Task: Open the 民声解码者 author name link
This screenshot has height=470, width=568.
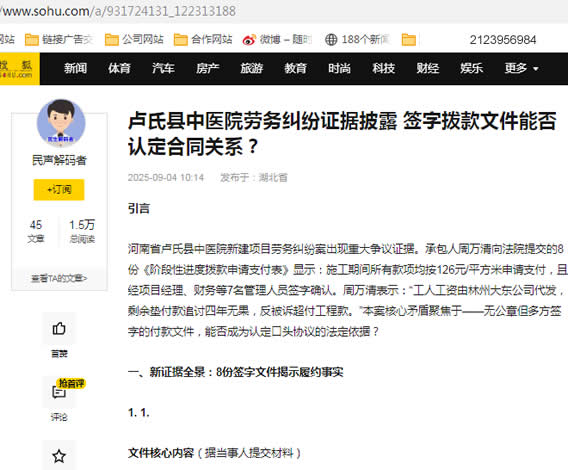Action: [x=59, y=160]
